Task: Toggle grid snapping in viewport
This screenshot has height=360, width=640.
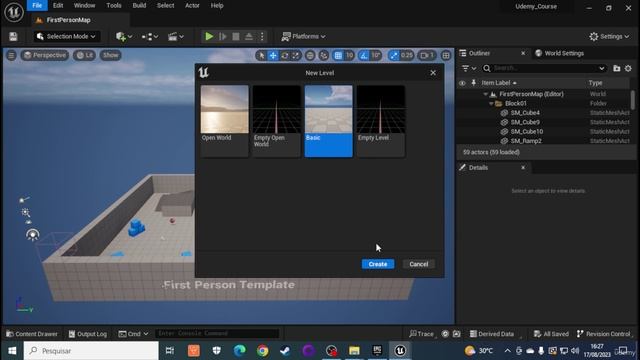Action: 338,56
